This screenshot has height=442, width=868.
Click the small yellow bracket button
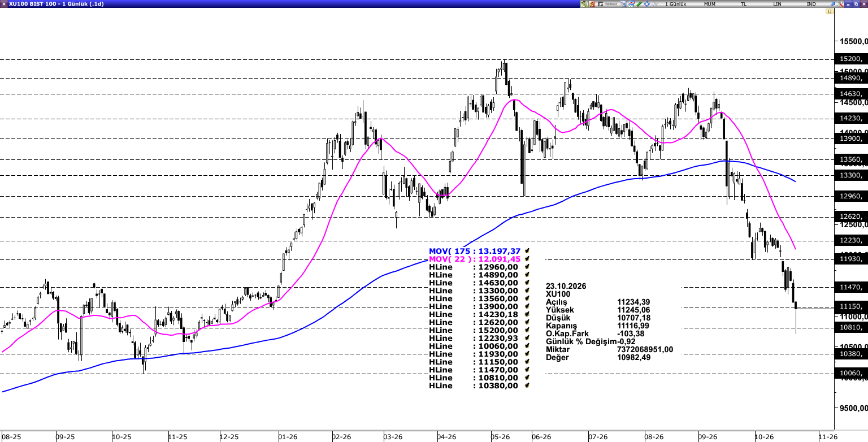click(x=830, y=11)
